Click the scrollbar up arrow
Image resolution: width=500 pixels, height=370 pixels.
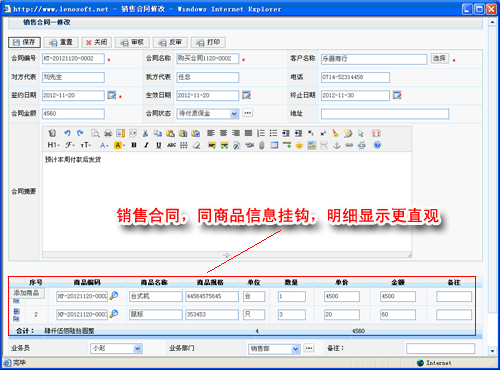coord(492,22)
